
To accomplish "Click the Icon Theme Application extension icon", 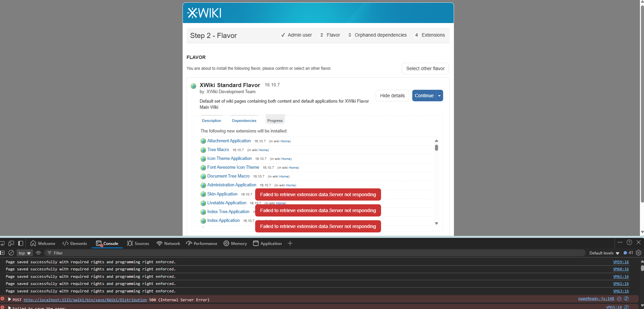I will 203,159.
